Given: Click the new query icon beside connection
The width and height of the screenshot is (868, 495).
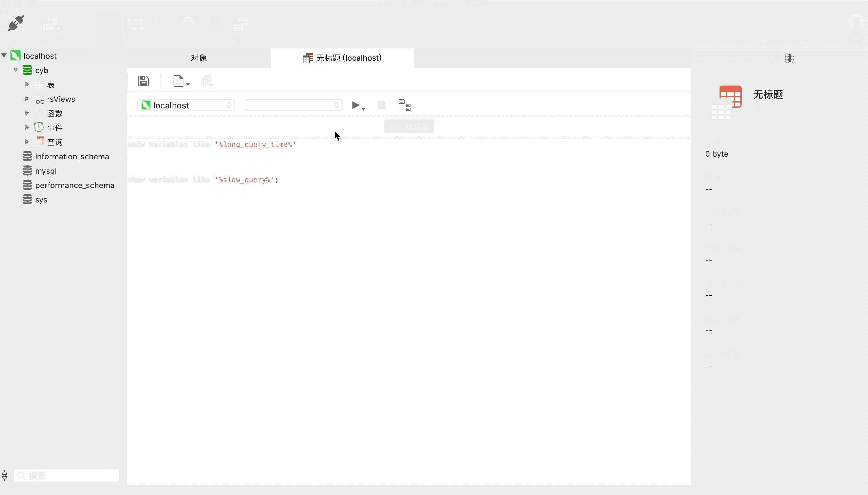Looking at the screenshot, I should [51, 24].
